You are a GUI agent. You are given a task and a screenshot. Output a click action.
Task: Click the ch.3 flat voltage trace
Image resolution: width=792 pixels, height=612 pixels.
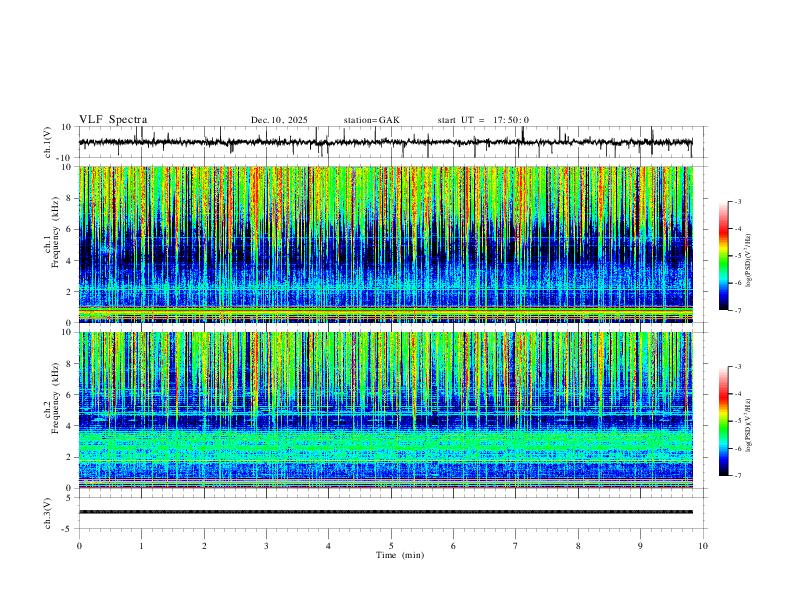pos(385,512)
